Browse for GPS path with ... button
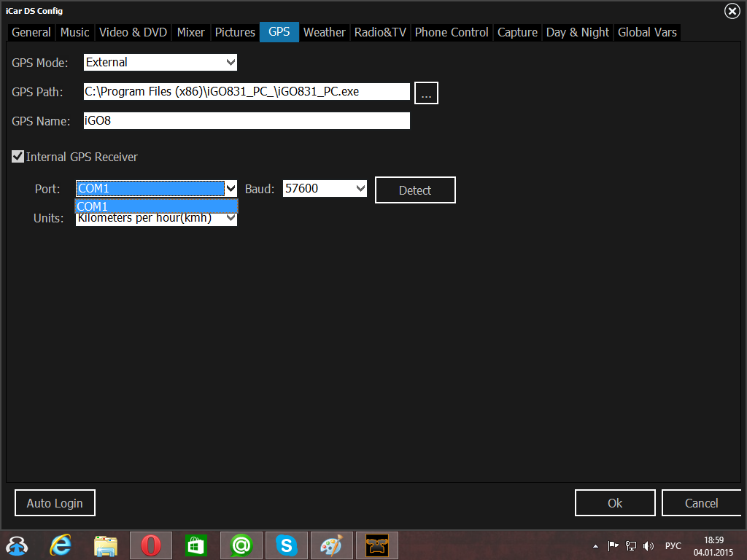Screen dimensions: 747x560 [x=426, y=93]
